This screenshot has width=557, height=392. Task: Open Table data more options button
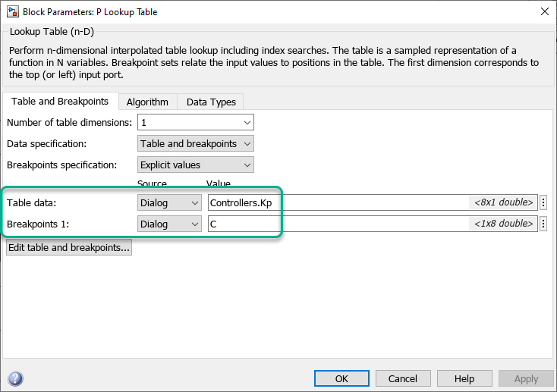(x=543, y=202)
